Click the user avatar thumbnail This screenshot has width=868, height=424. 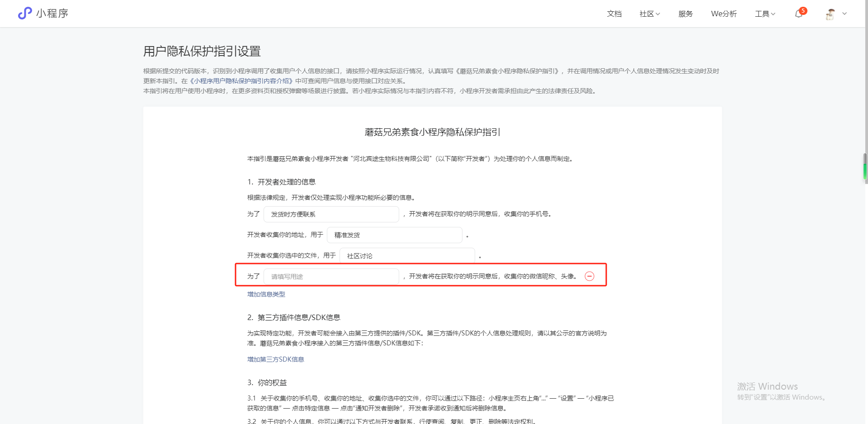tap(830, 14)
